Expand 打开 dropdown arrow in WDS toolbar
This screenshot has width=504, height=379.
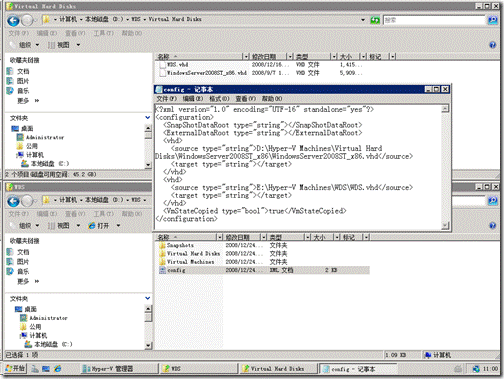pyautogui.click(x=118, y=226)
